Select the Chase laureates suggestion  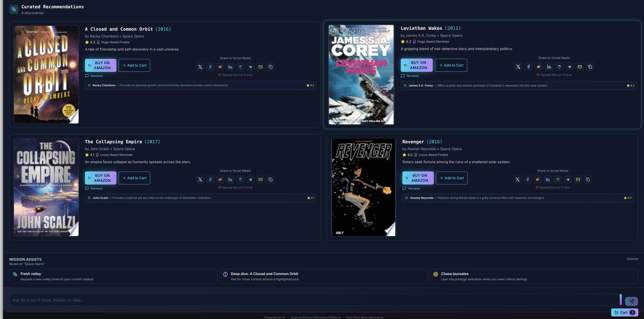pos(534,276)
